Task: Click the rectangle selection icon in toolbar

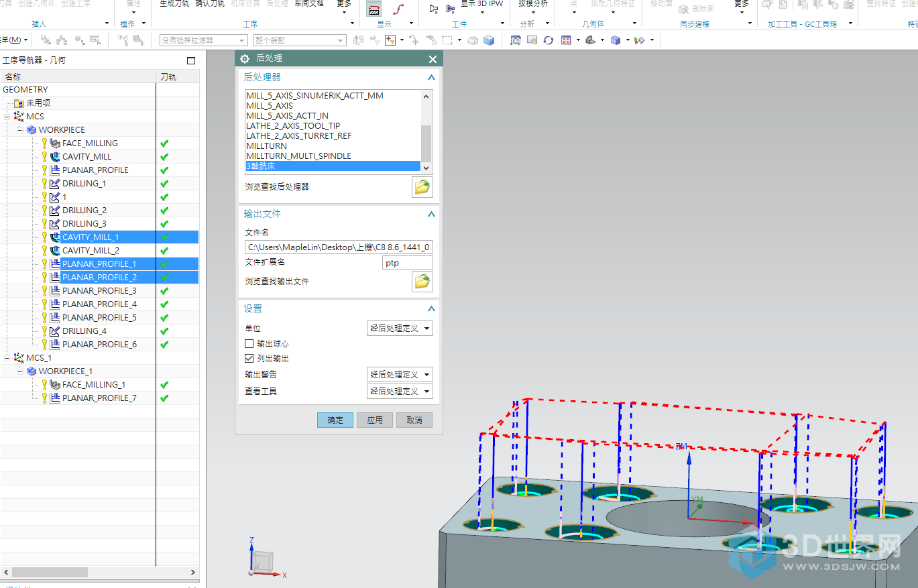Action: point(447,40)
